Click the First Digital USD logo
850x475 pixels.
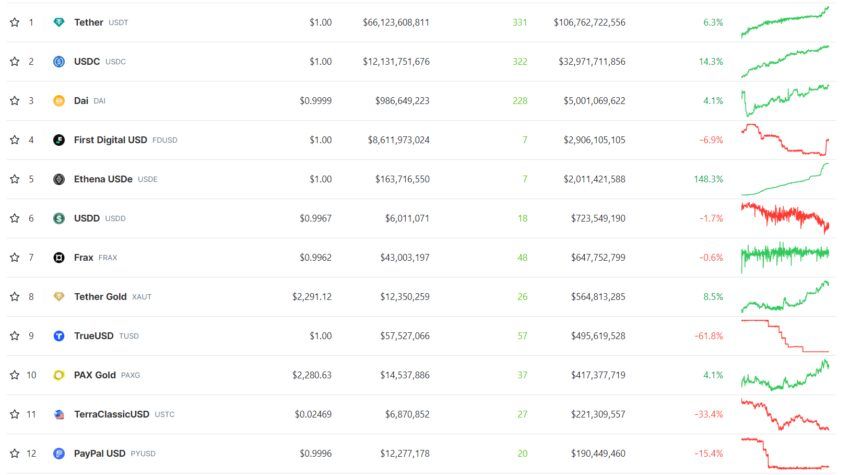(59, 140)
